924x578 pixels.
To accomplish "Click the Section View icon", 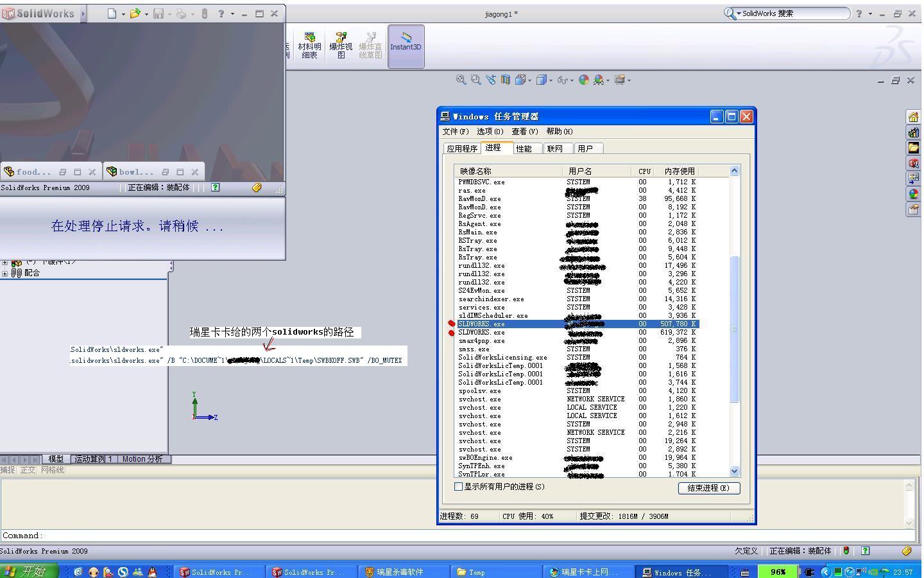I will pos(506,80).
